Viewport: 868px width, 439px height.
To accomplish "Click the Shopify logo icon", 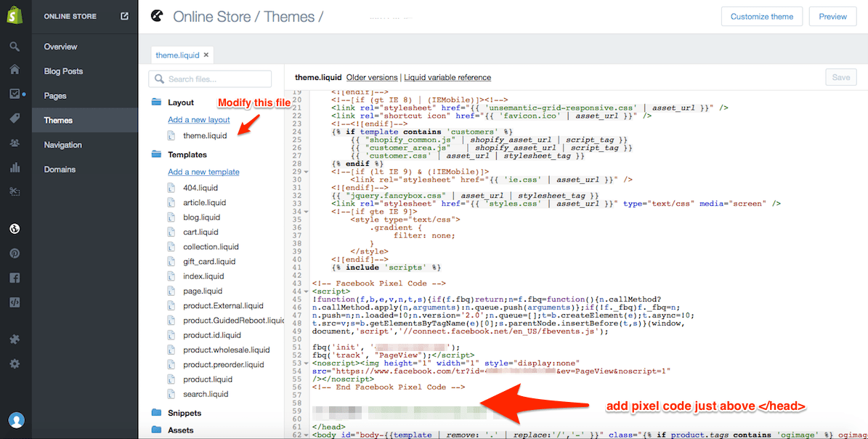I will pyautogui.click(x=15, y=16).
